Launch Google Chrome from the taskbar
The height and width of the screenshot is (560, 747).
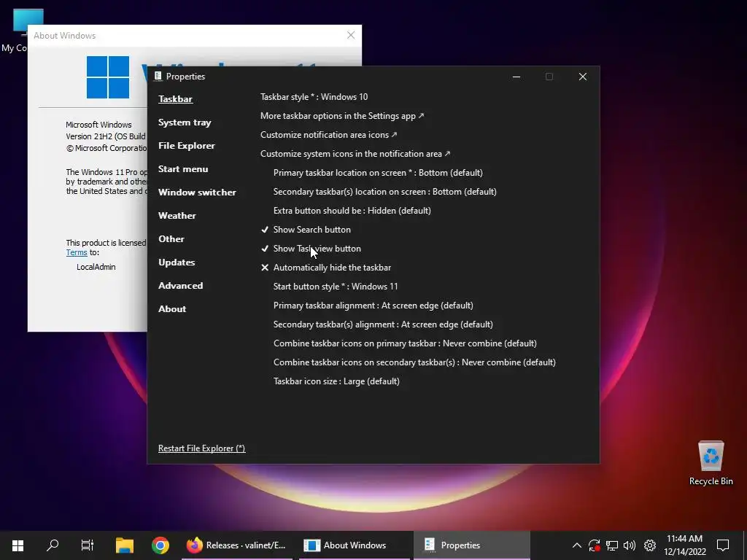[160, 545]
